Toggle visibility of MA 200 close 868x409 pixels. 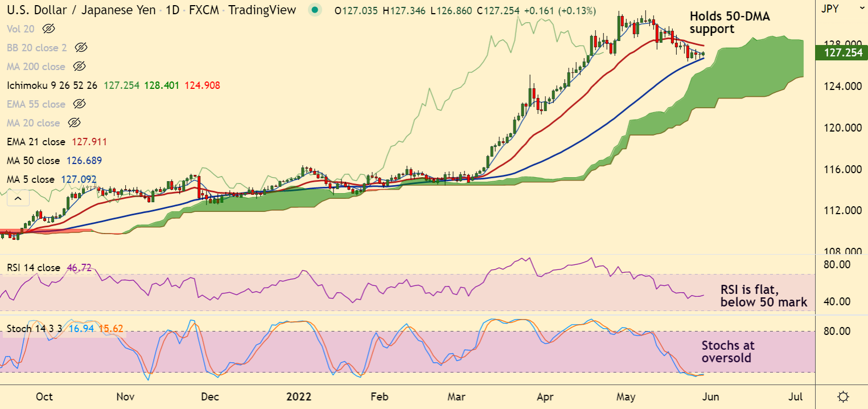click(80, 66)
